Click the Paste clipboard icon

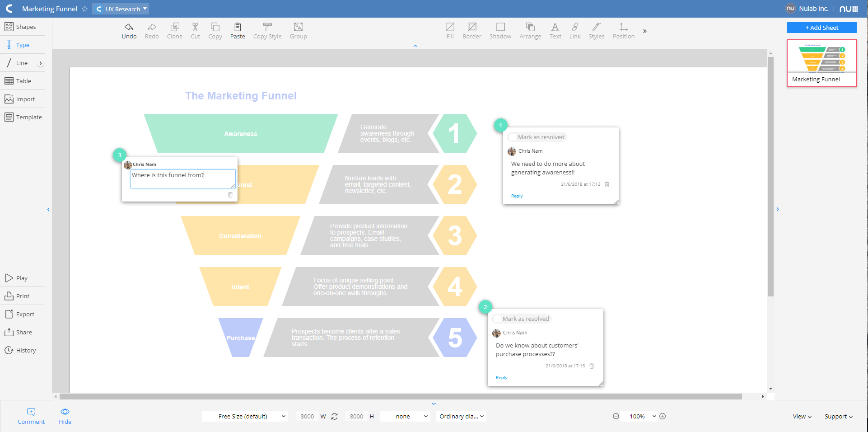click(x=238, y=27)
